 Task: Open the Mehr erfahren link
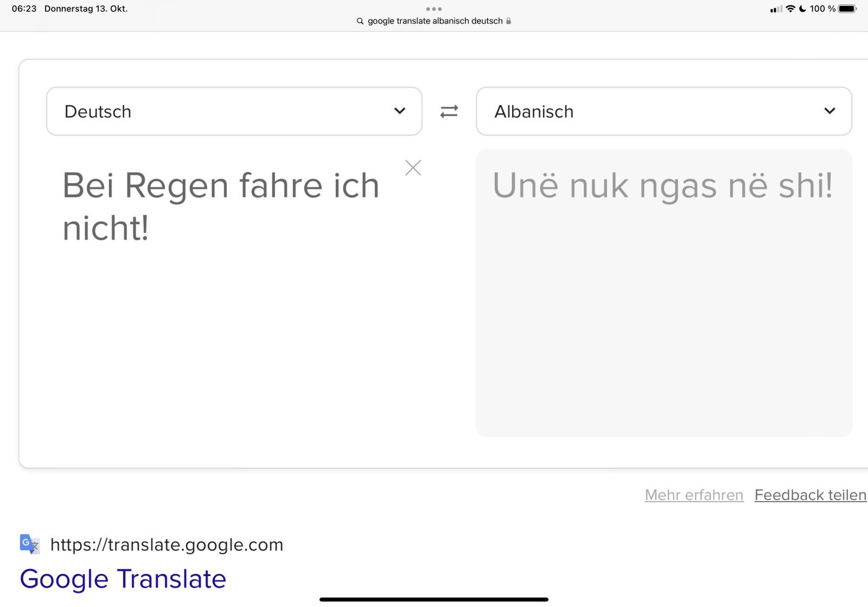(x=694, y=495)
